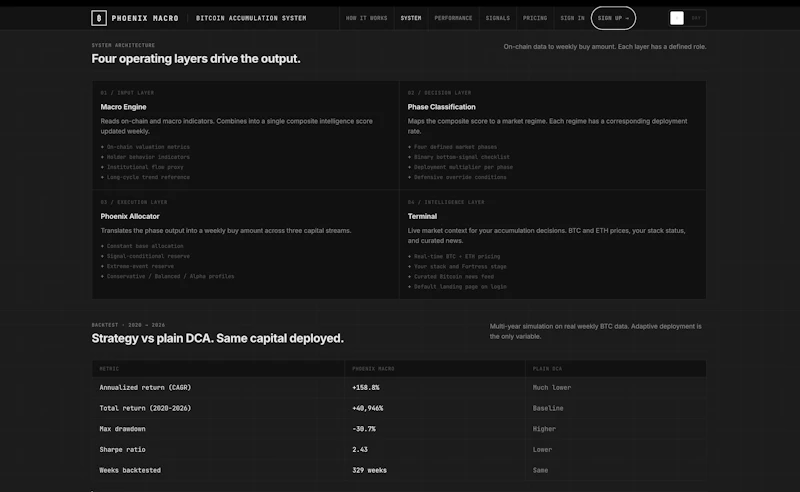Go to How It Works section
The image size is (800, 492).
click(x=366, y=18)
